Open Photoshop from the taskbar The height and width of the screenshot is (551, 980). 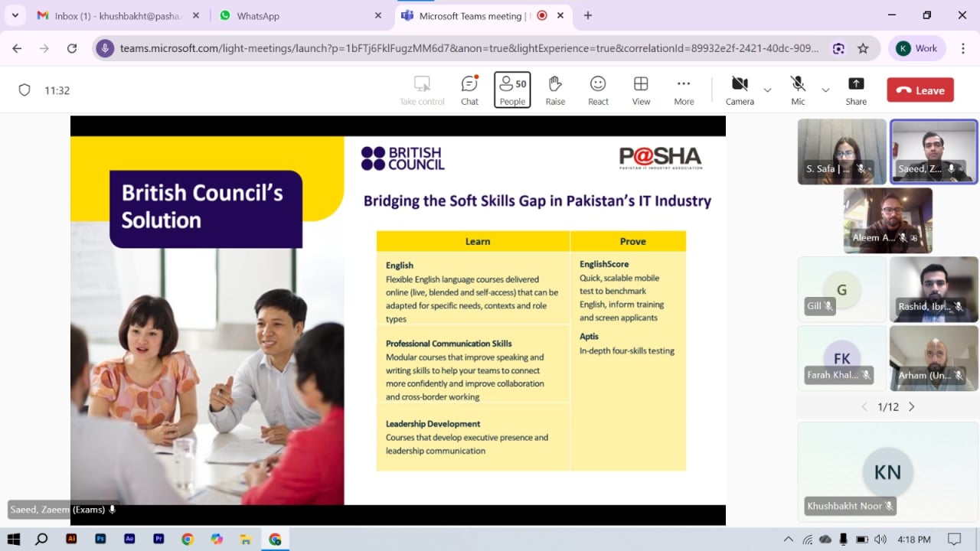pyautogui.click(x=100, y=539)
